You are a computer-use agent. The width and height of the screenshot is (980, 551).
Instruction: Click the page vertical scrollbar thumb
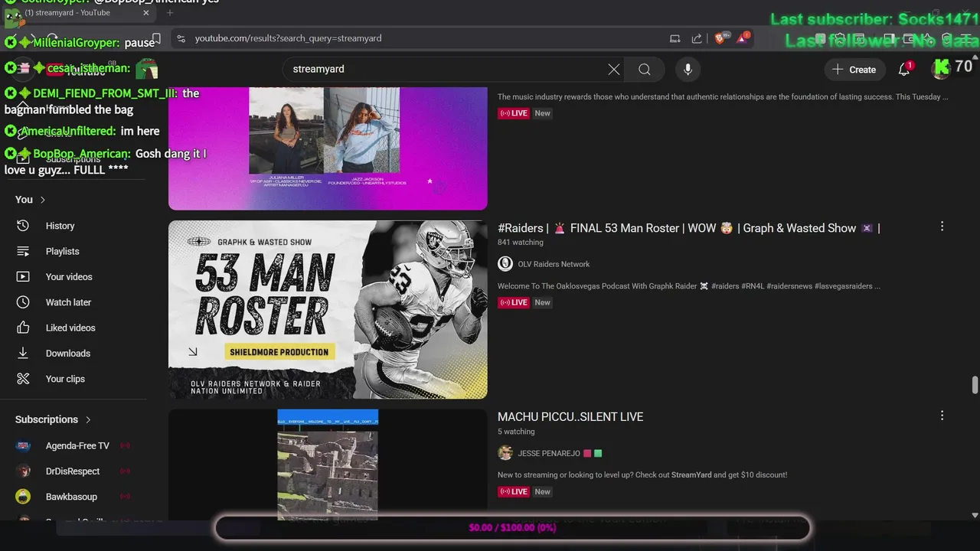pyautogui.click(x=975, y=385)
